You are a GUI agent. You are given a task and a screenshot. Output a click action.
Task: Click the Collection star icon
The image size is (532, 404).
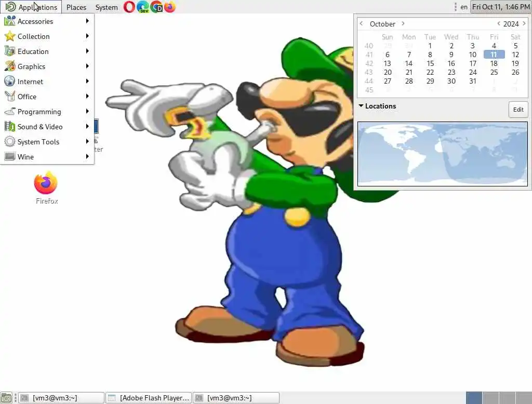click(x=10, y=36)
